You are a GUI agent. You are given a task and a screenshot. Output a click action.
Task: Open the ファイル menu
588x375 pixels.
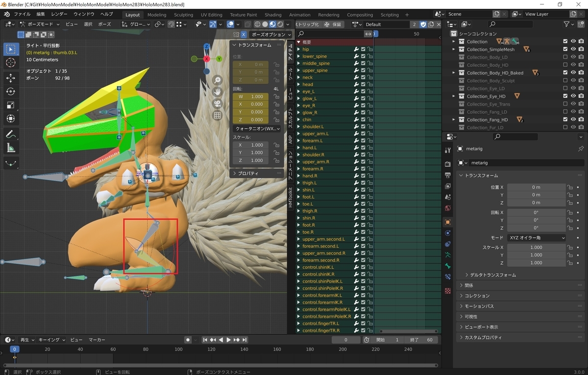click(x=22, y=14)
